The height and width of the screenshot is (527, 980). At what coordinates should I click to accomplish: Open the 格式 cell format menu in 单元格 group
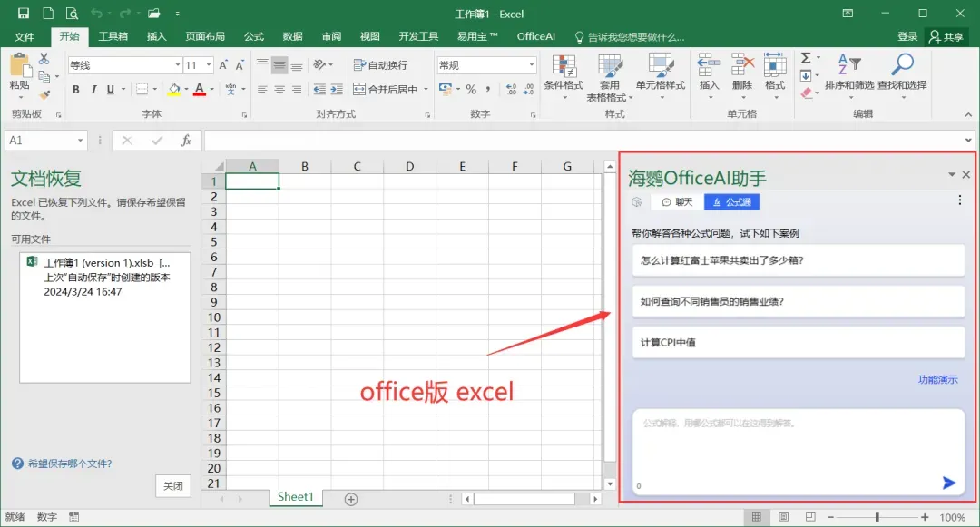[x=775, y=76]
